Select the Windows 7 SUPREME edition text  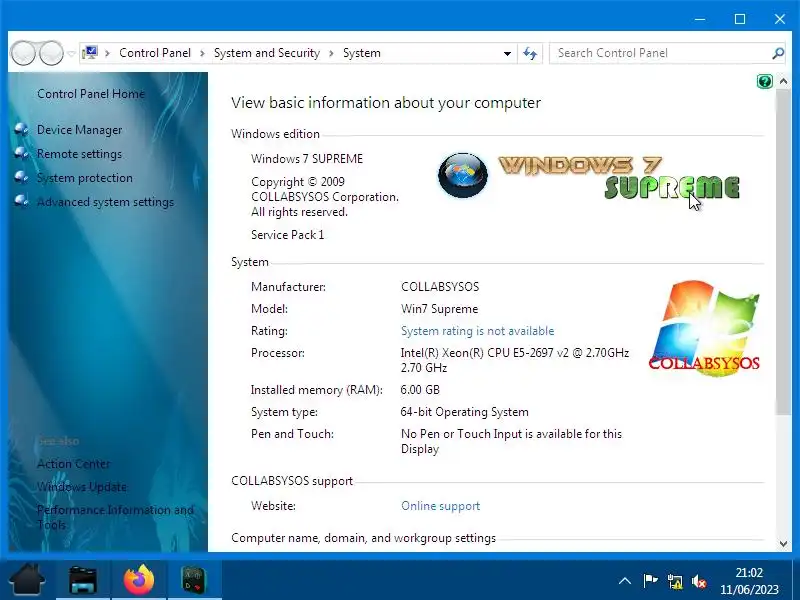click(307, 159)
